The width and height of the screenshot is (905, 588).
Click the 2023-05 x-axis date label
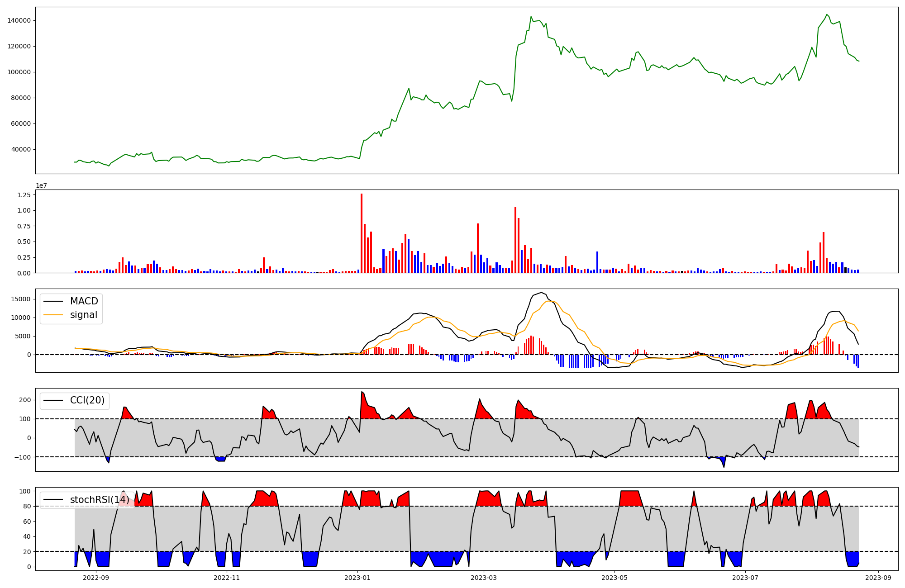pyautogui.click(x=614, y=578)
